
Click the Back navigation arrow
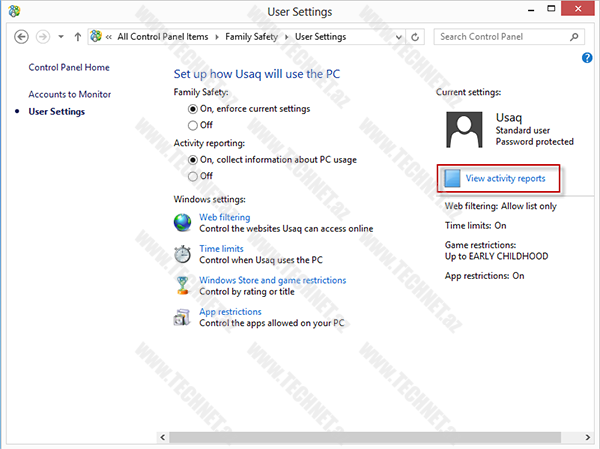(22, 37)
